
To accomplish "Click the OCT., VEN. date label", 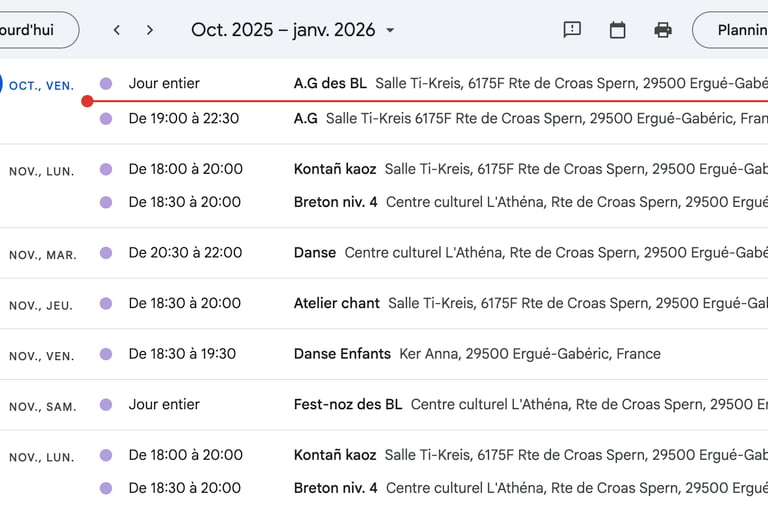I will click(x=41, y=86).
